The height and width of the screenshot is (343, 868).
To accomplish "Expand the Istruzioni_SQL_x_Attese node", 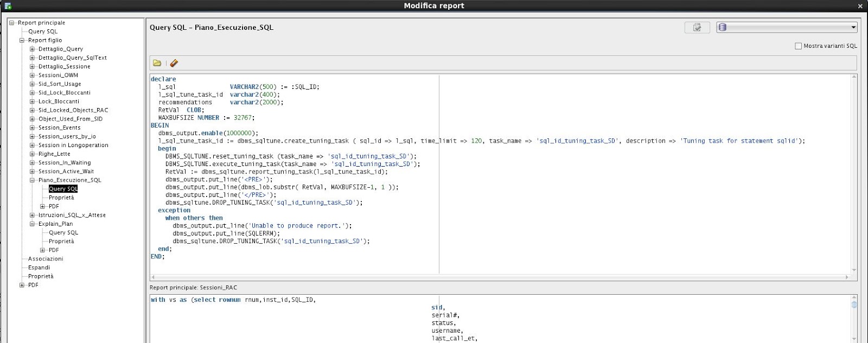I will (32, 215).
